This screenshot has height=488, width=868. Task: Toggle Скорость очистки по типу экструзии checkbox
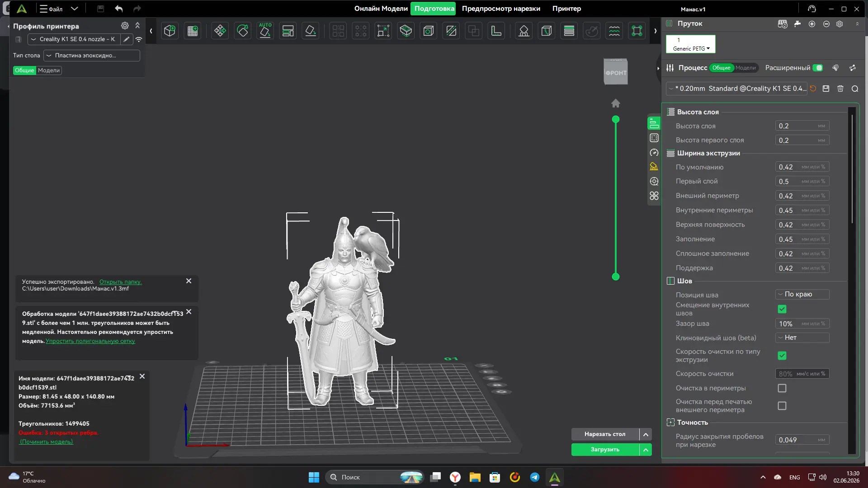coord(782,356)
